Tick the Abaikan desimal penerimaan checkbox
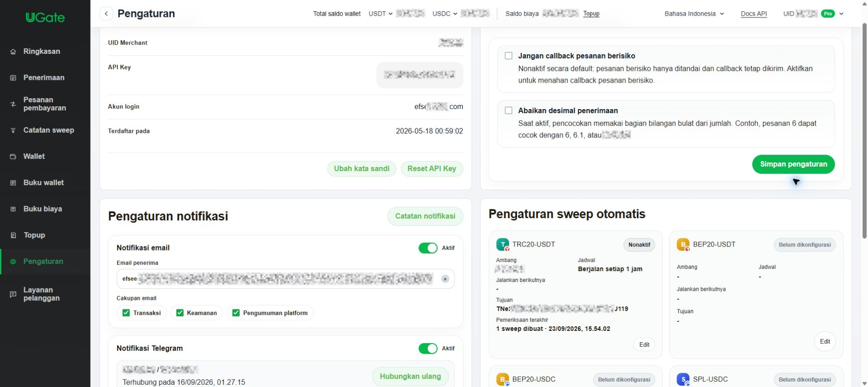The height and width of the screenshot is (387, 868). point(509,110)
